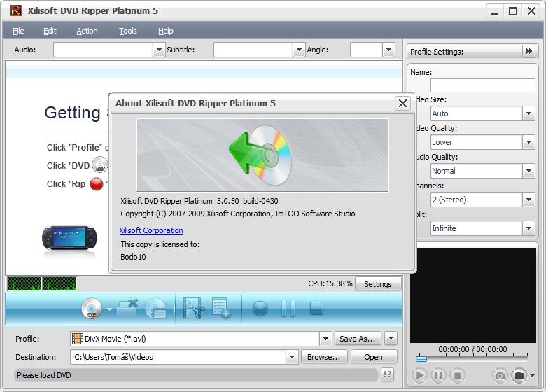Click the disc info properties icon
Image resolution: width=546 pixels, height=392 pixels.
pyautogui.click(x=155, y=309)
